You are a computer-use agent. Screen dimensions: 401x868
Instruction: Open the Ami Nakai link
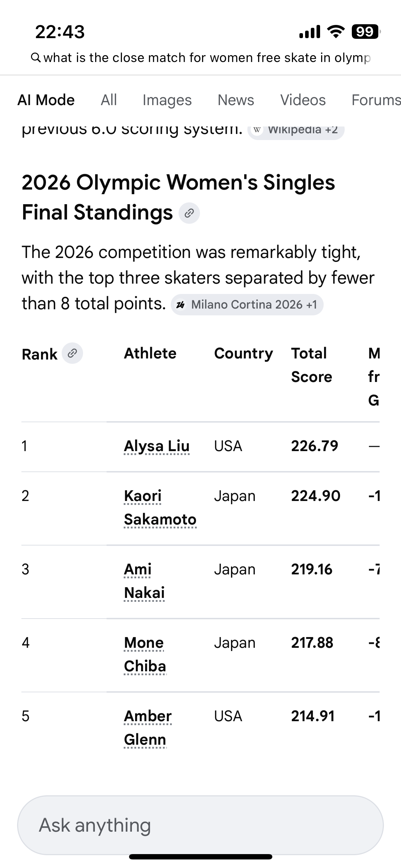(144, 581)
